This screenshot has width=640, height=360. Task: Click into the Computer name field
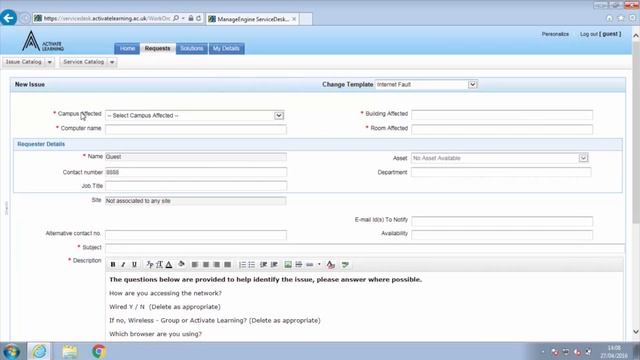pos(196,129)
